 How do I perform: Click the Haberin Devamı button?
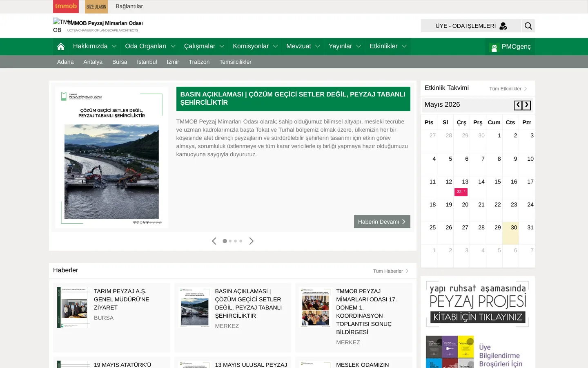[x=382, y=222]
